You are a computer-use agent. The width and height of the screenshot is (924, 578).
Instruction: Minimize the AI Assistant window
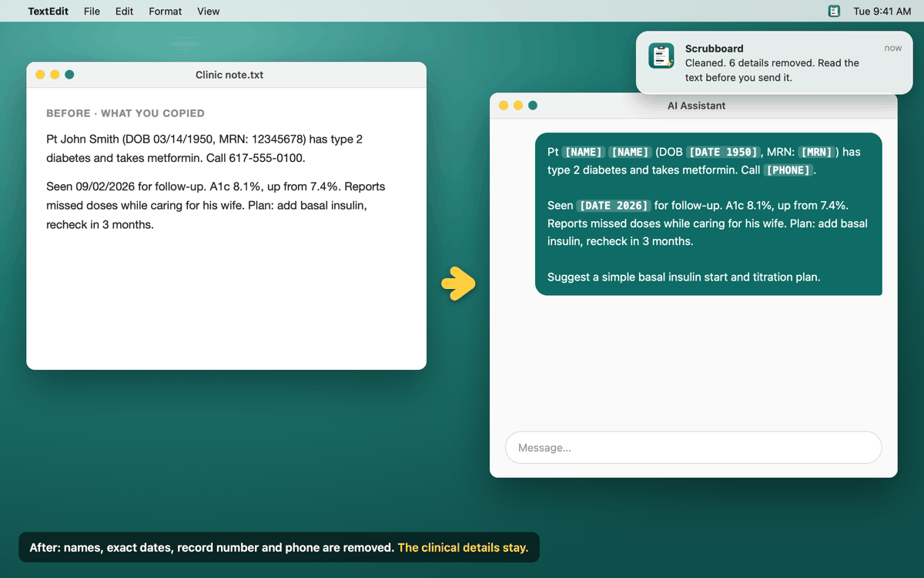[x=518, y=106]
